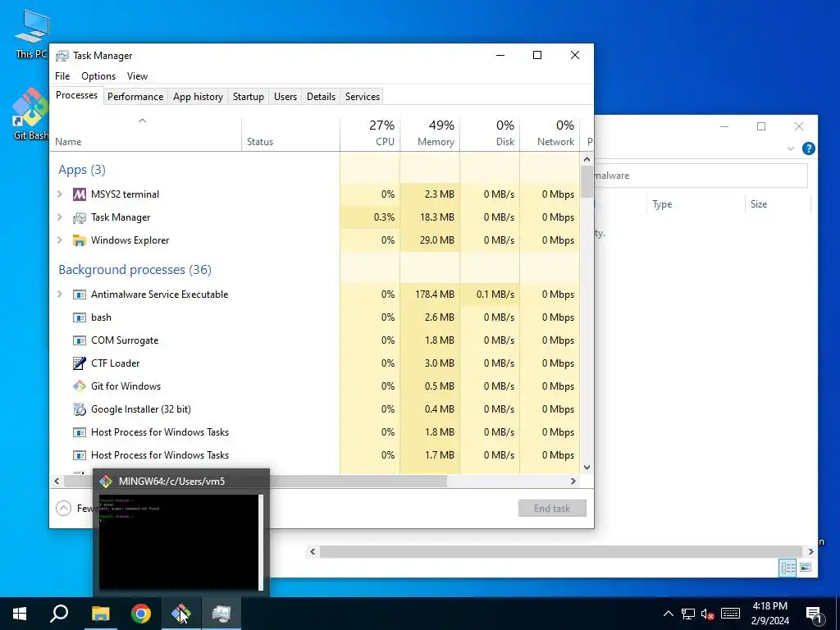Open This PC desktop icon
Screen dimensions: 840x630
click(x=32, y=34)
